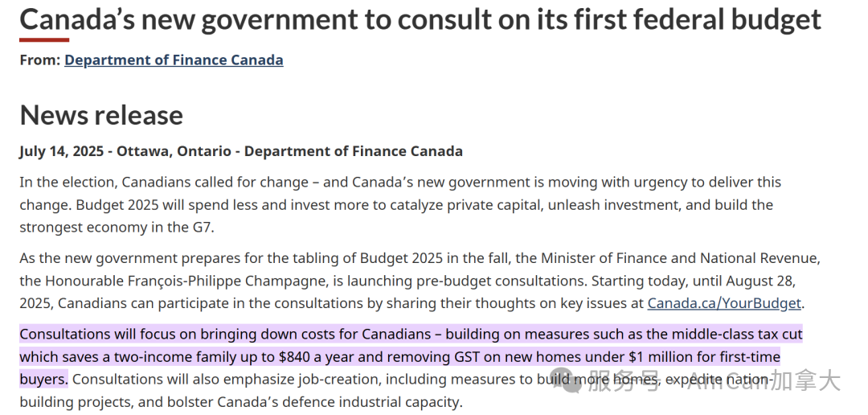Click the page title about first federal budget

(x=420, y=18)
